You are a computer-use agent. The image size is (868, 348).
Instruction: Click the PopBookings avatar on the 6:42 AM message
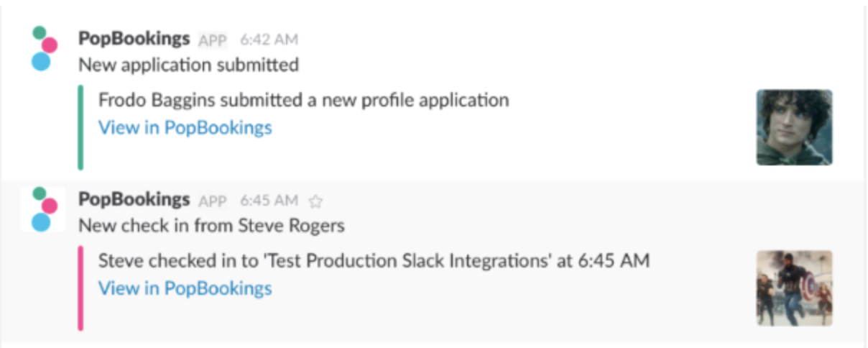(x=44, y=49)
